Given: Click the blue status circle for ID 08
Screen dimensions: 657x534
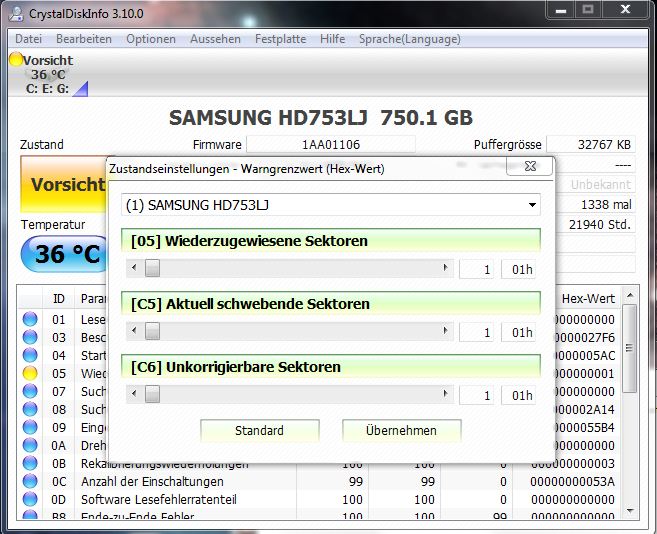Looking at the screenshot, I should (x=30, y=410).
